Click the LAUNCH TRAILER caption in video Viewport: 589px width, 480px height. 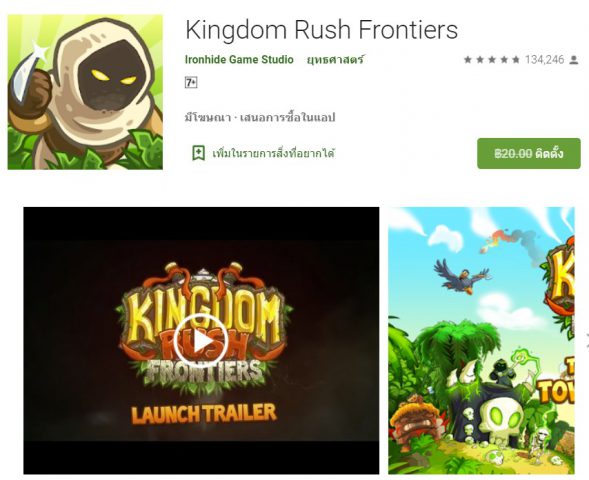click(x=204, y=413)
